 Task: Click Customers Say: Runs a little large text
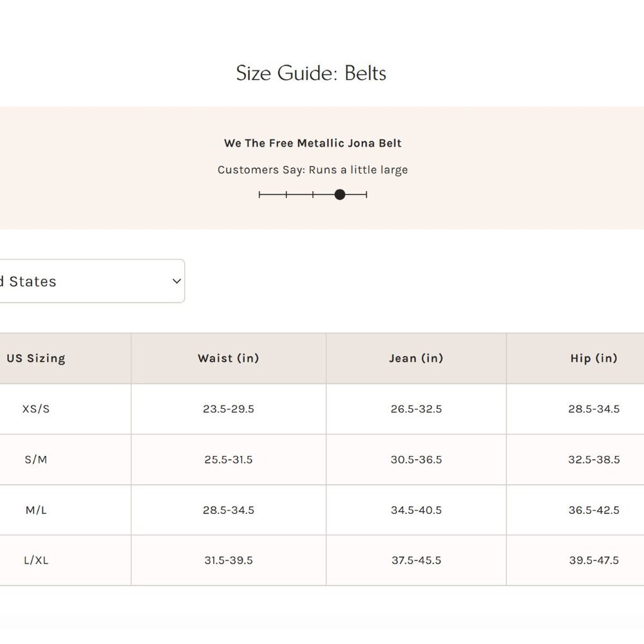coord(312,170)
